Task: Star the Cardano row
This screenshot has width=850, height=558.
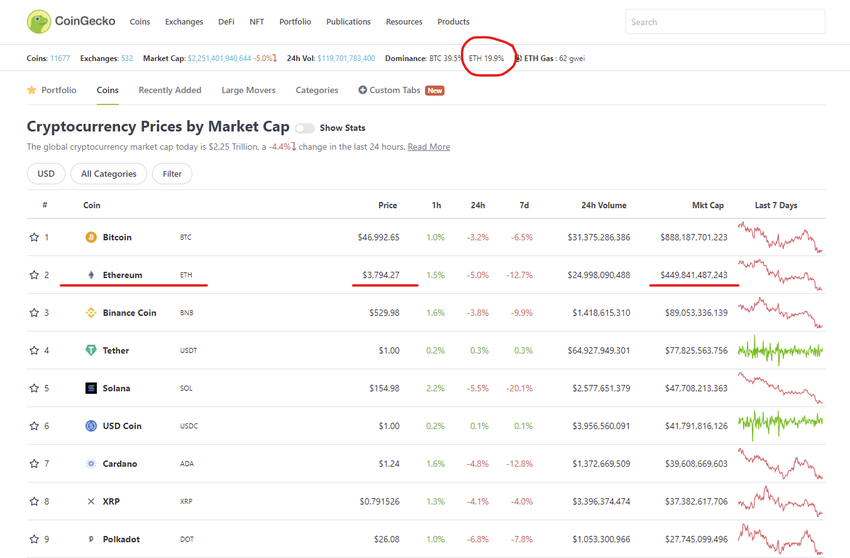Action: click(34, 464)
